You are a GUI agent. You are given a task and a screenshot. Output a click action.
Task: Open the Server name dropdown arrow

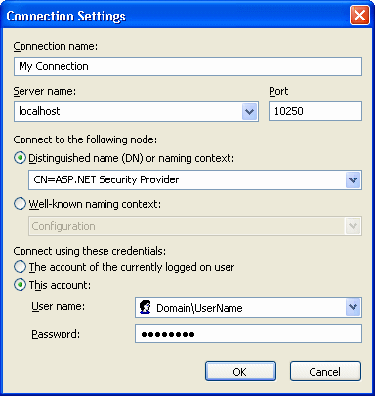(249, 111)
